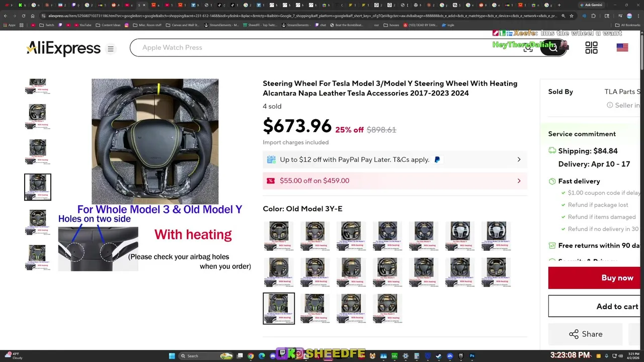Open Photoshop from taskbar
The image size is (644, 362).
[472, 356]
